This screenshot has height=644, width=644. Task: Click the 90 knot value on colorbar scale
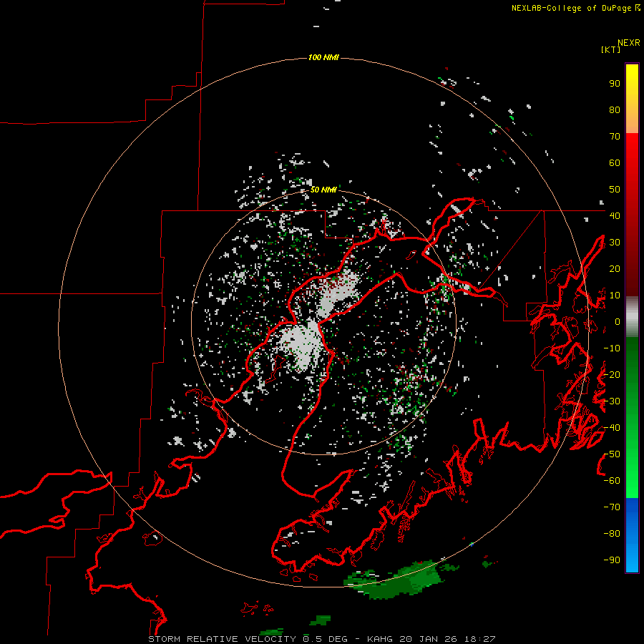[x=615, y=84]
